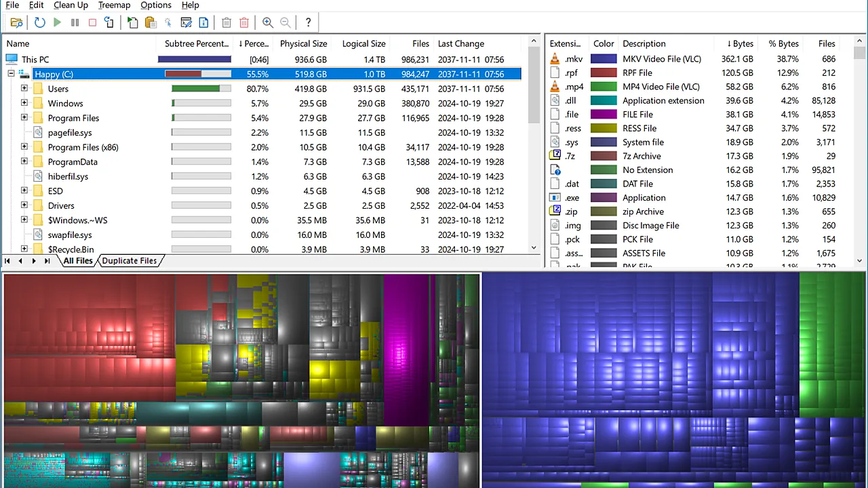Expand the ESD folder node
Viewport: 868px width, 488px height.
(24, 190)
